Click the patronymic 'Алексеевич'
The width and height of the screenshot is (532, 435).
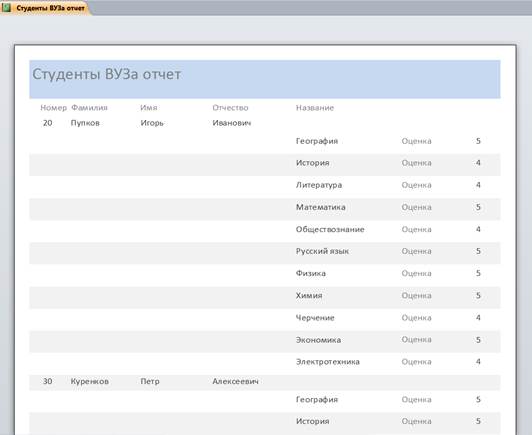(x=235, y=381)
